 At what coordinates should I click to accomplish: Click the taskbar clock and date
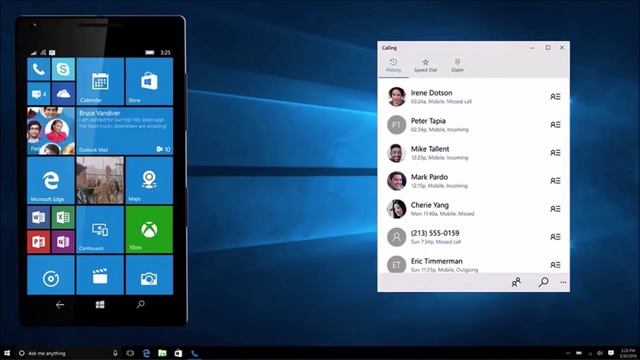627,353
